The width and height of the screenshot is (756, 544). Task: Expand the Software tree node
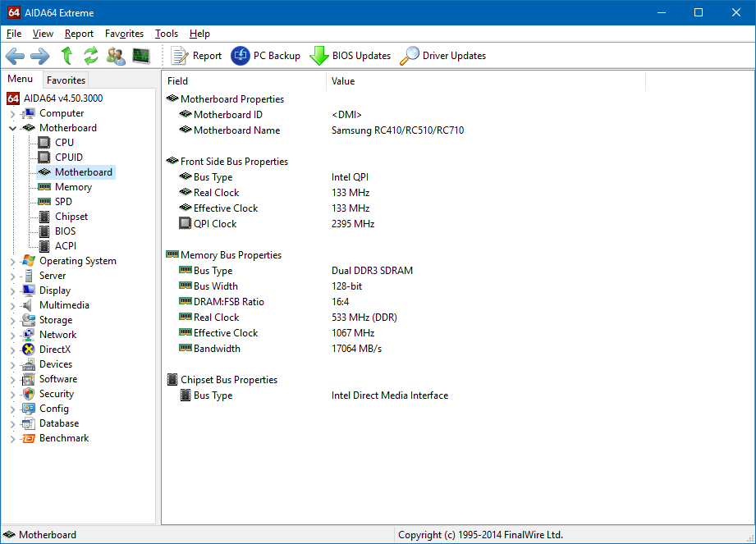(x=13, y=380)
